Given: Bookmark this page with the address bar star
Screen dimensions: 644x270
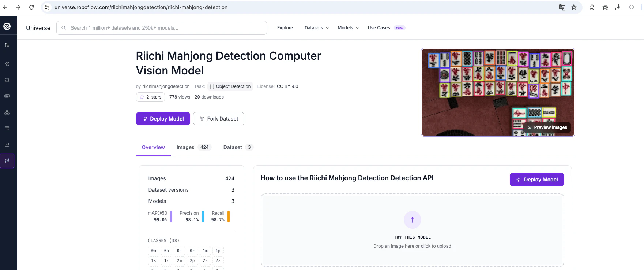Looking at the screenshot, I should point(574,7).
